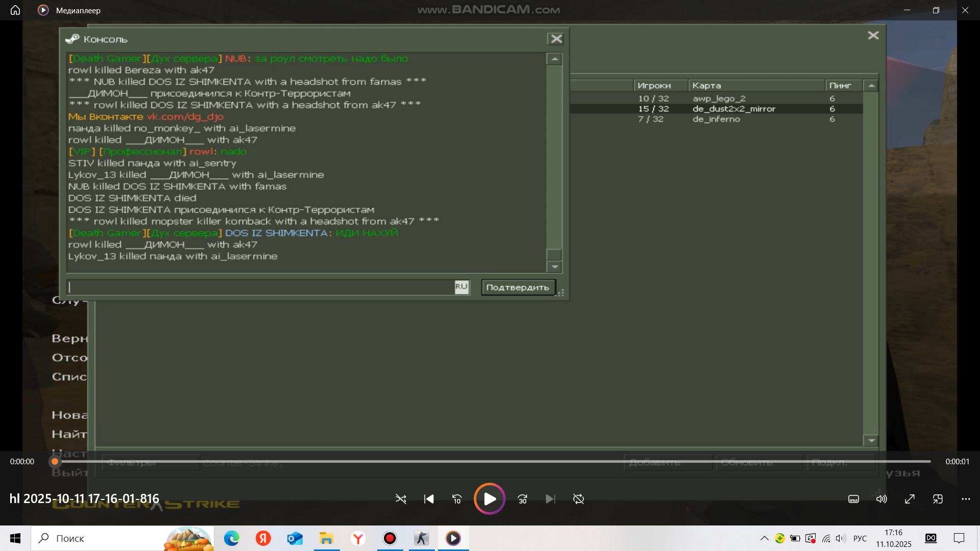Toggle shuffle playback icon
The width and height of the screenshot is (980, 551).
click(401, 499)
